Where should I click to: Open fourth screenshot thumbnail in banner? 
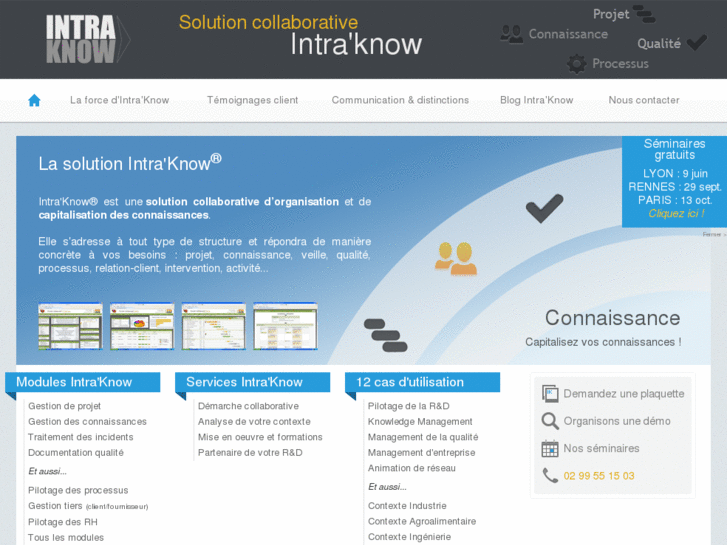point(286,326)
